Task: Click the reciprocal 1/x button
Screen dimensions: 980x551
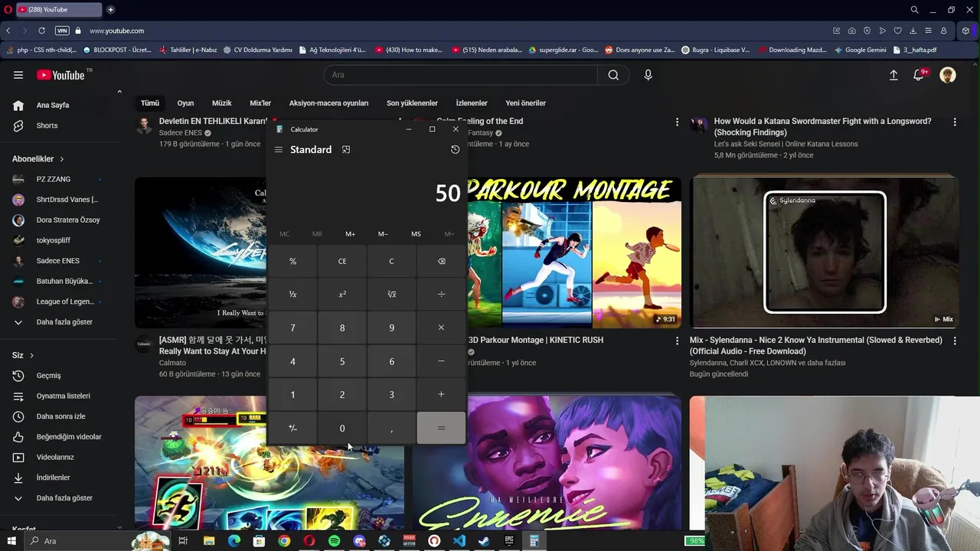Action: point(292,295)
